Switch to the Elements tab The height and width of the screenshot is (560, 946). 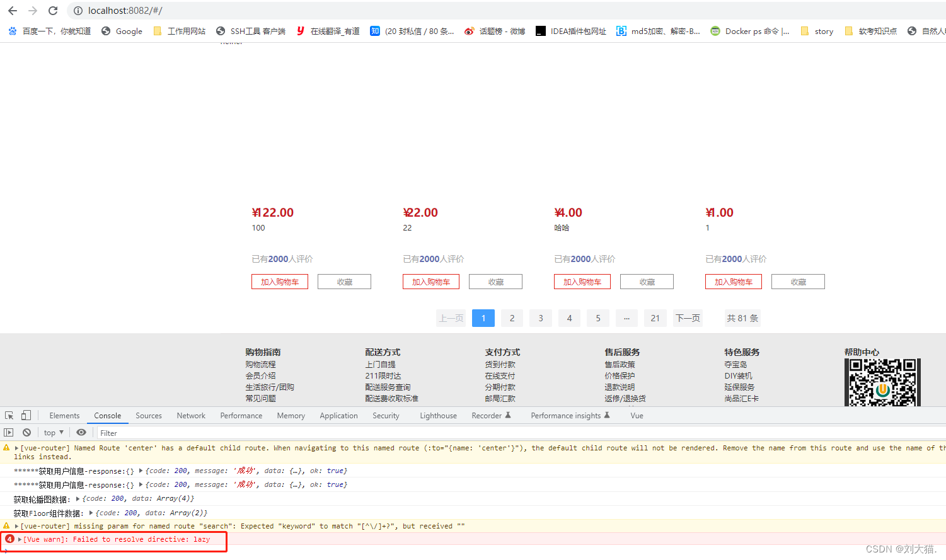64,416
